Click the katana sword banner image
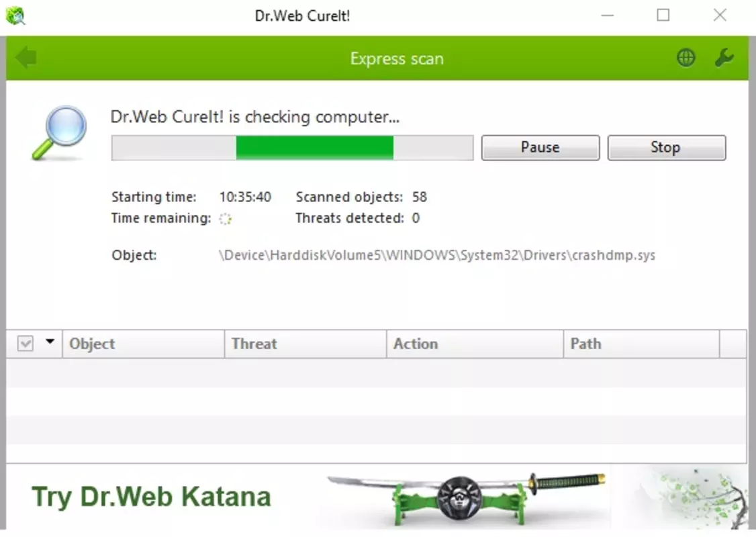Viewport: 756px width, 537px height. point(466,499)
